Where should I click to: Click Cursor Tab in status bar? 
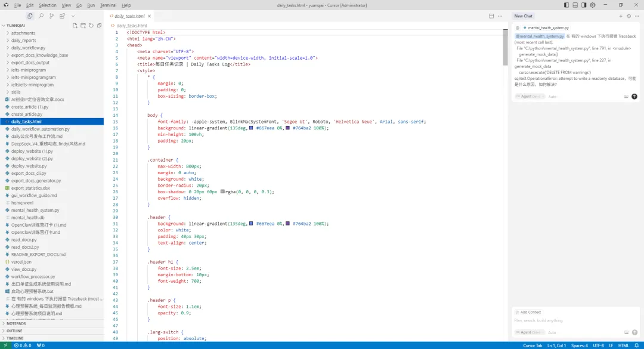(532, 345)
